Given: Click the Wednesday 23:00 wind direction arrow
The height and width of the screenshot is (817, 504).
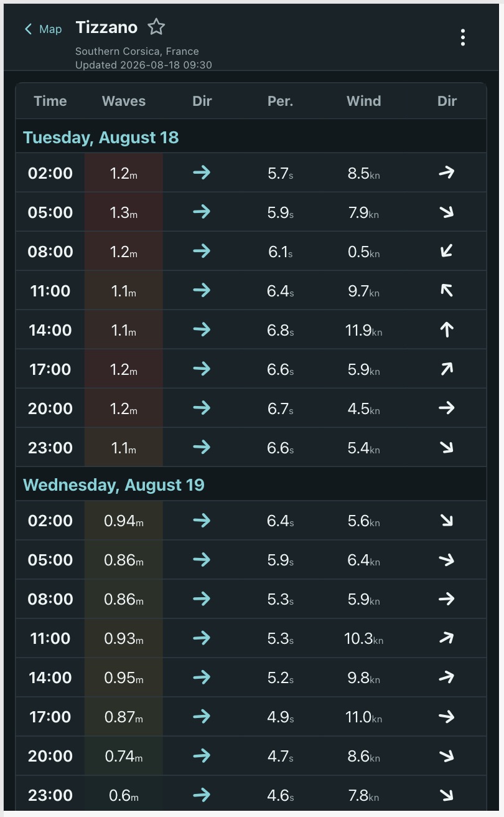Looking at the screenshot, I should click(446, 795).
